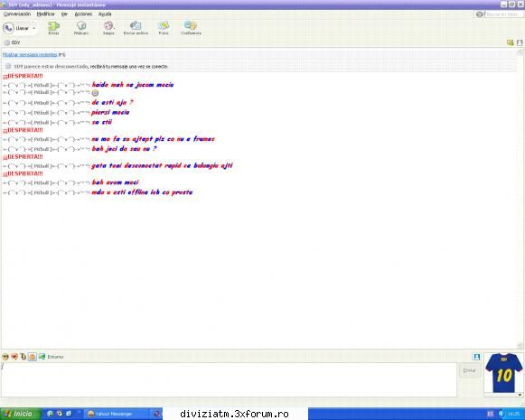Viewport: 525px width, 420px height.
Task: Toggle the avatar display icon above Enviar
Action: [476, 357]
